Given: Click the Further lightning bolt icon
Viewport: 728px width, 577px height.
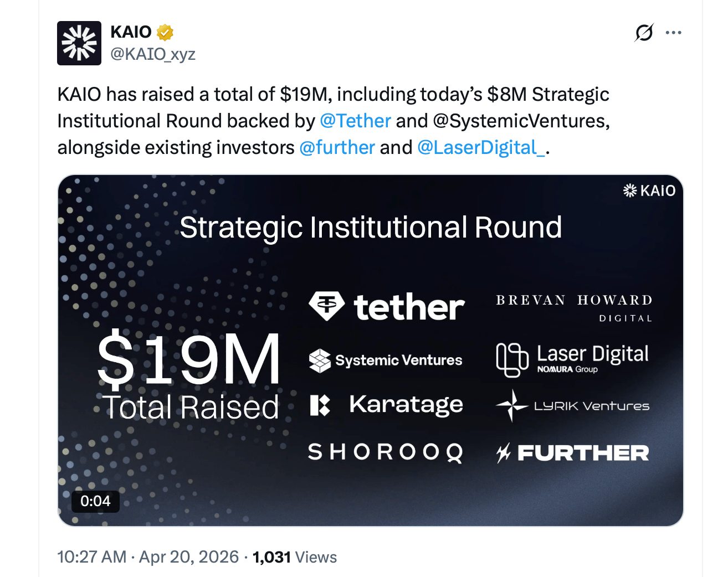Looking at the screenshot, I should (503, 452).
